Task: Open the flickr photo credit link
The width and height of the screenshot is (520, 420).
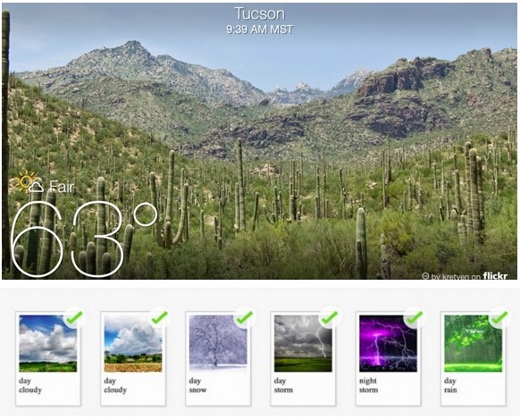Action: [x=495, y=276]
